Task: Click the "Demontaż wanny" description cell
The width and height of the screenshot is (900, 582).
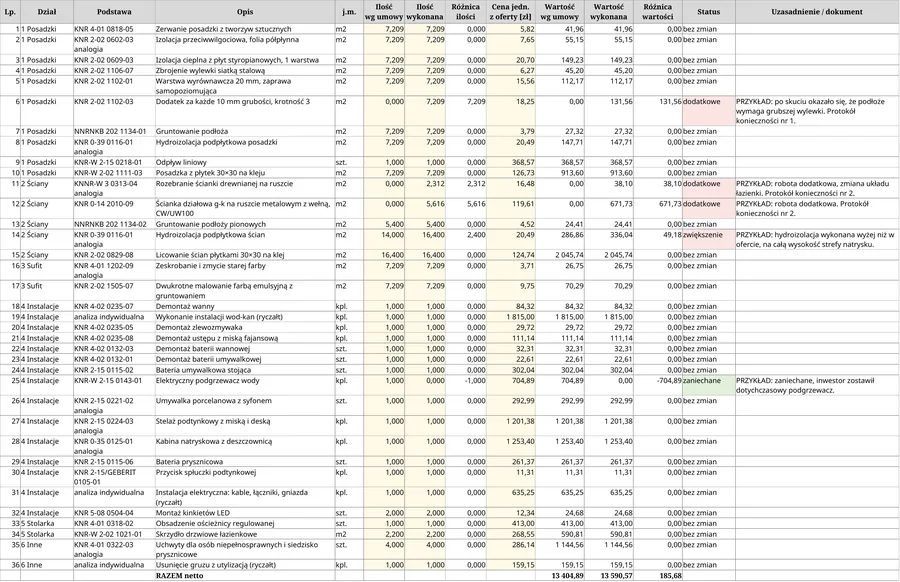Action: tap(245, 306)
